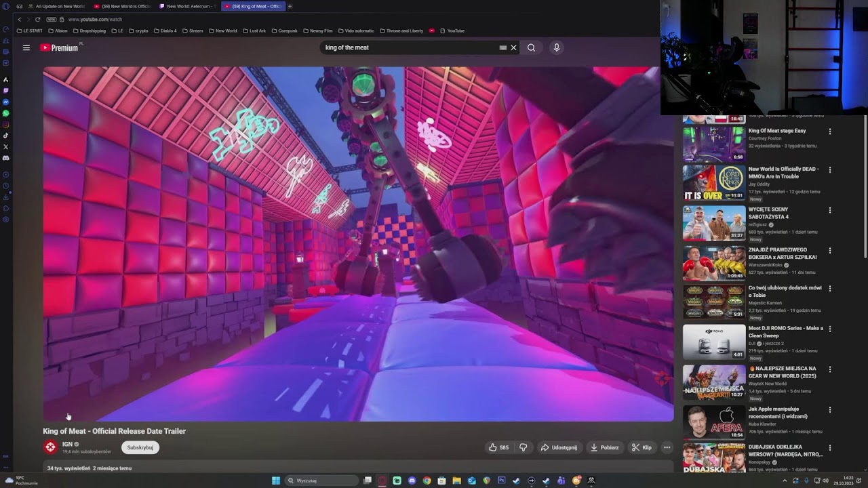Reload the page with refresh icon
The height and width of the screenshot is (488, 868).
(37, 20)
